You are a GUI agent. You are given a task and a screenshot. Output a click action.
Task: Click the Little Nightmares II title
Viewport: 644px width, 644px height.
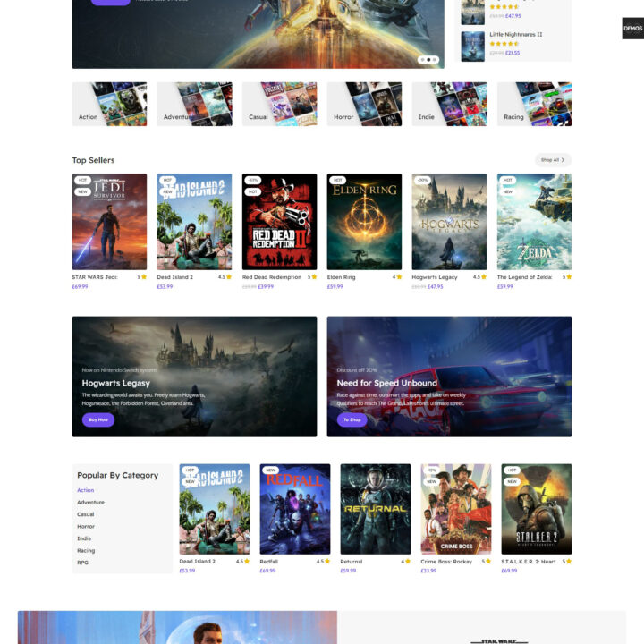[x=516, y=35]
